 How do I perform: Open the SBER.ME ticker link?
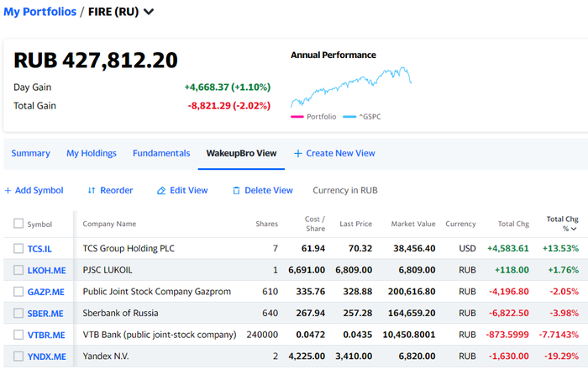(45, 314)
